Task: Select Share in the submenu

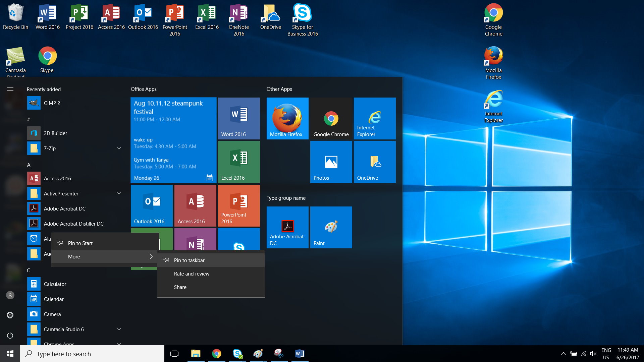Action: coord(211,287)
